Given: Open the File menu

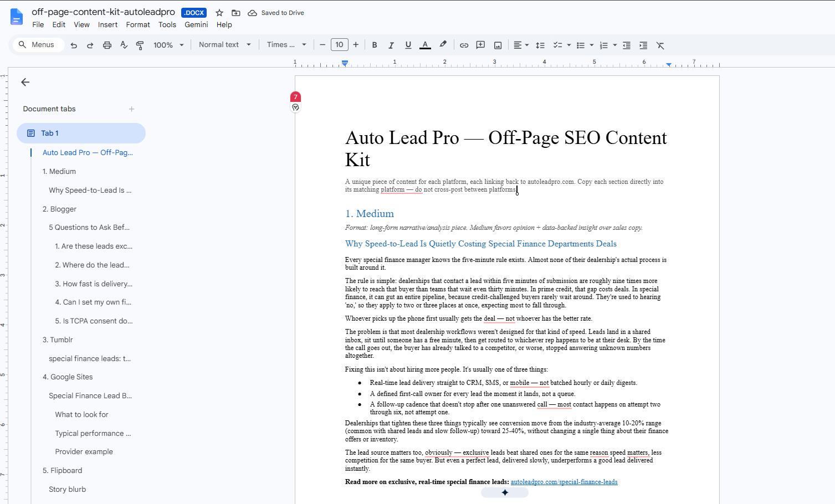Looking at the screenshot, I should [x=38, y=24].
